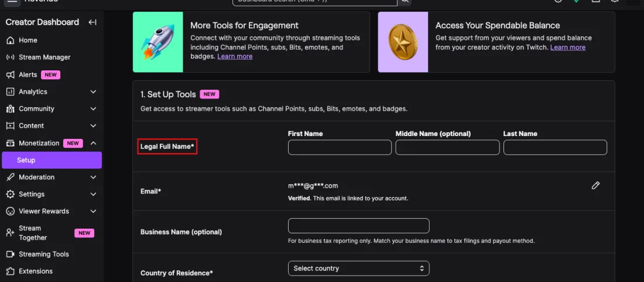Viewport: 644px width, 282px height.
Task: Collapse the Creator Dashboard sidebar arrow
Action: click(x=93, y=22)
